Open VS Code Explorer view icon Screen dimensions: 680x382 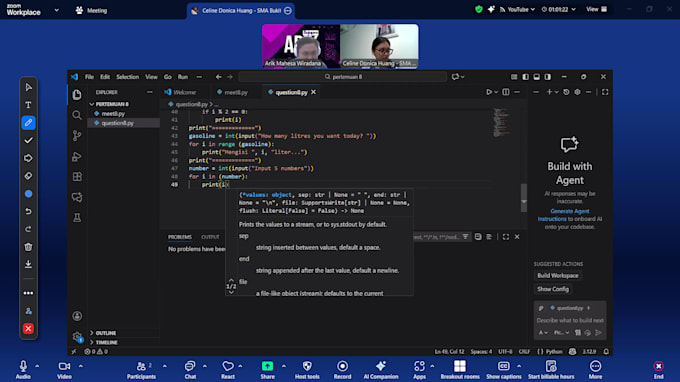tap(77, 95)
